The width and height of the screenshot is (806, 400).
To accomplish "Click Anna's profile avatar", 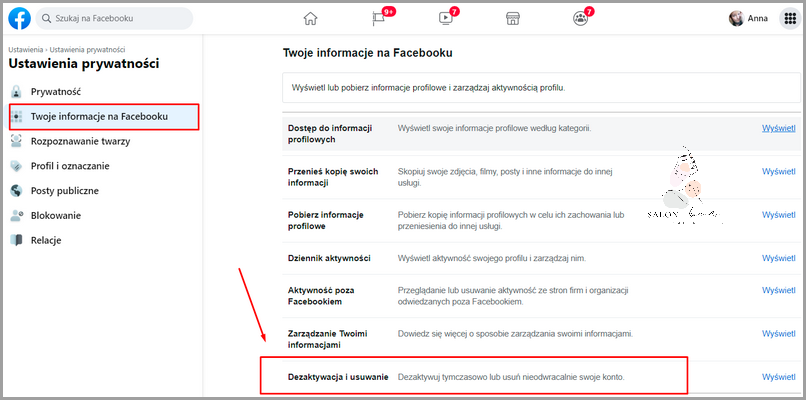I will tap(737, 19).
